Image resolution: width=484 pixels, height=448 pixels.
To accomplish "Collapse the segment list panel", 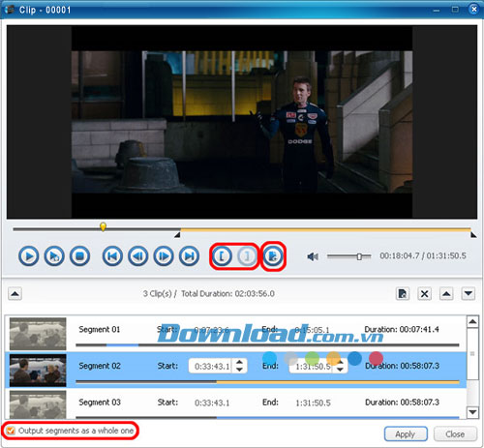I will pyautogui.click(x=15, y=294).
